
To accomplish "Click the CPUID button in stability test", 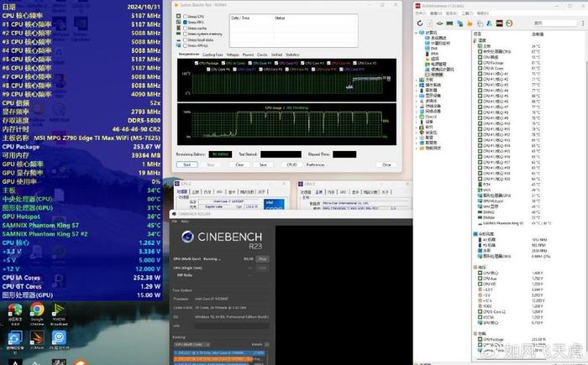I will click(x=291, y=164).
